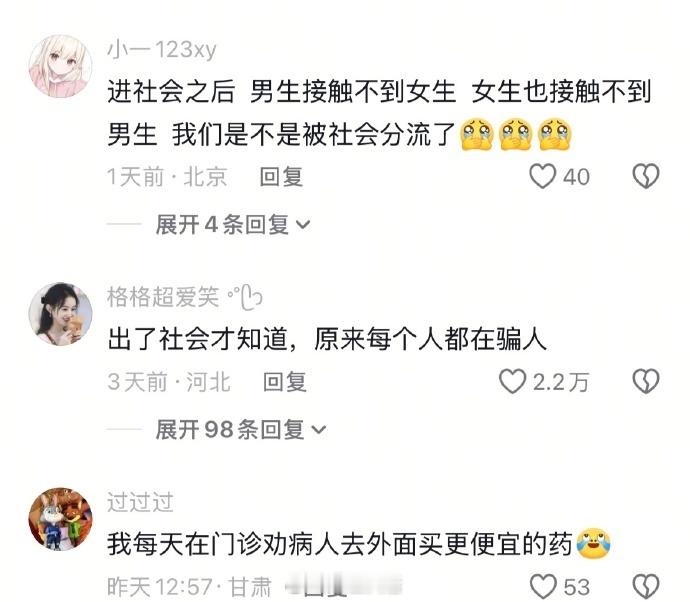The image size is (690, 602).
Task: Tap broken heart on 过过过's comment
Action: click(646, 587)
